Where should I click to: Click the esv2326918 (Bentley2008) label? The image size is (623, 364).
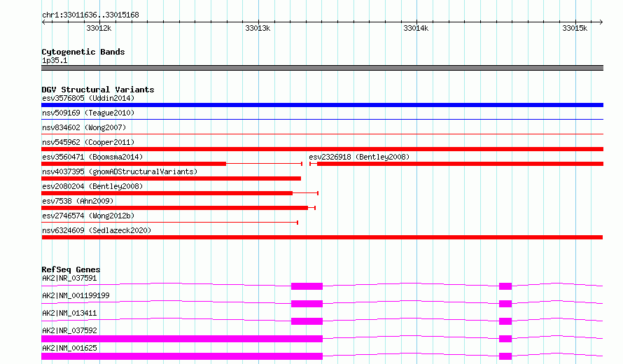tap(359, 157)
